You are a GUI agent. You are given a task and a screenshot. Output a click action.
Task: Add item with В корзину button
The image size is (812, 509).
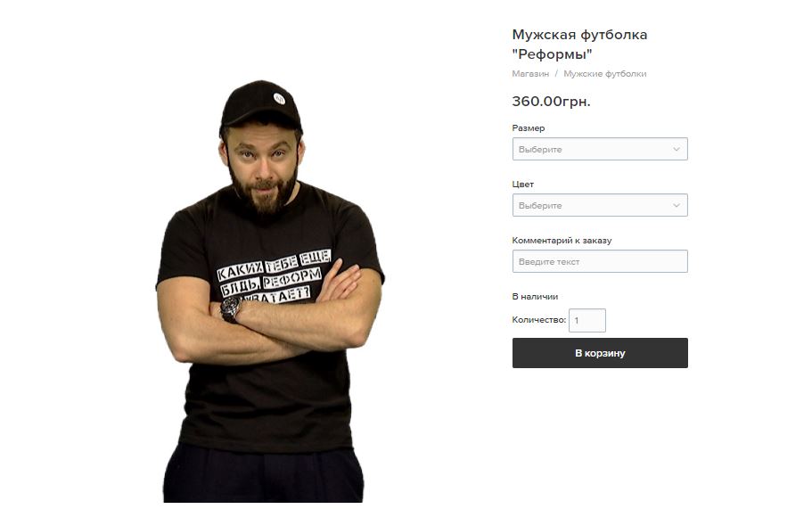click(x=600, y=353)
